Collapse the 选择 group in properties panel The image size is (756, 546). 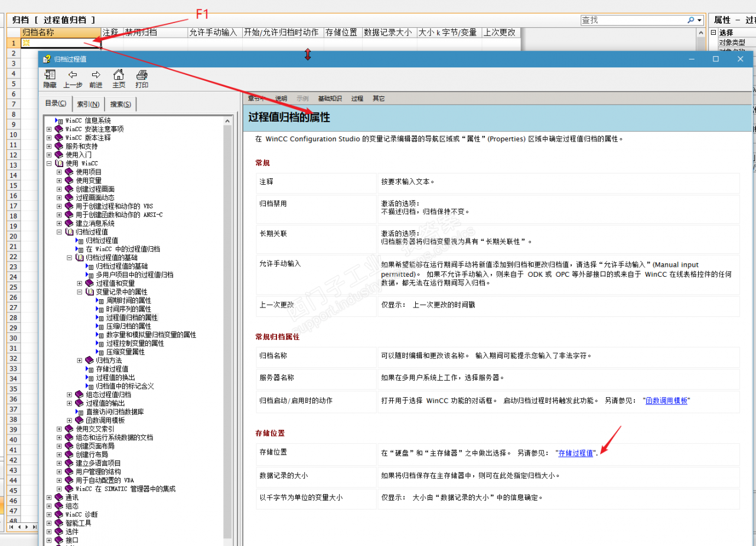713,33
